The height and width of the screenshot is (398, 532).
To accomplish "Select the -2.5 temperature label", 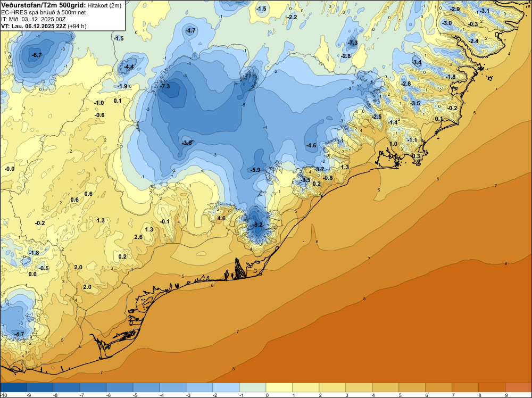I will pos(377,117).
